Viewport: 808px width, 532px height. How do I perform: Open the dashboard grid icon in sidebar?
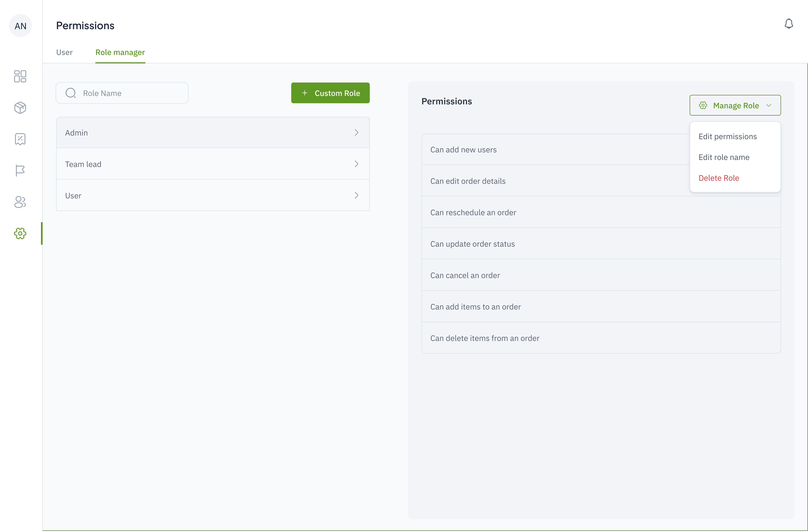(20, 76)
